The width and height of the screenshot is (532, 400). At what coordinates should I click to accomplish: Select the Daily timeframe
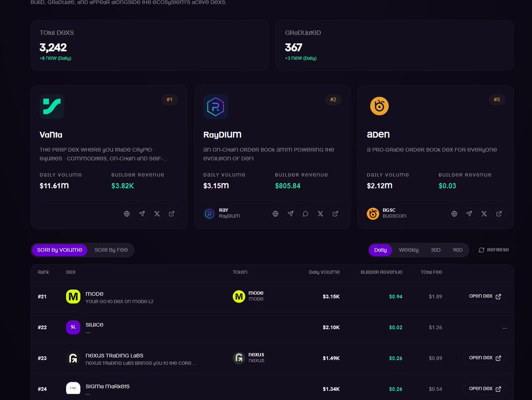(380, 250)
